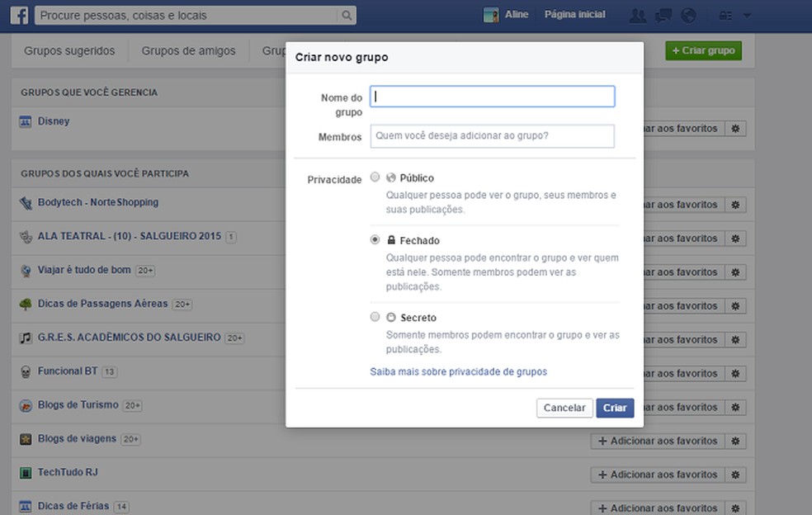Open Funcional BT group link
812x515 pixels.
(68, 371)
